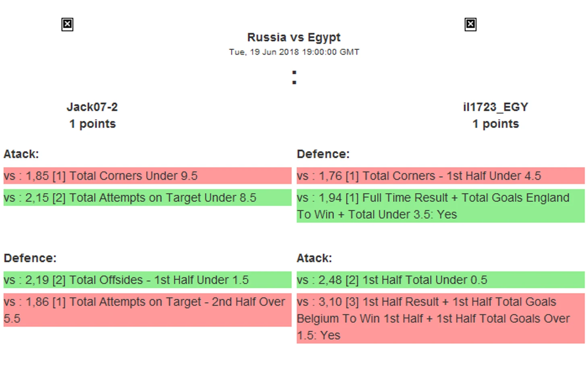The image size is (588, 386).
Task: Select Total Attempts on Target Under 8.5 row
Action: [x=147, y=198]
